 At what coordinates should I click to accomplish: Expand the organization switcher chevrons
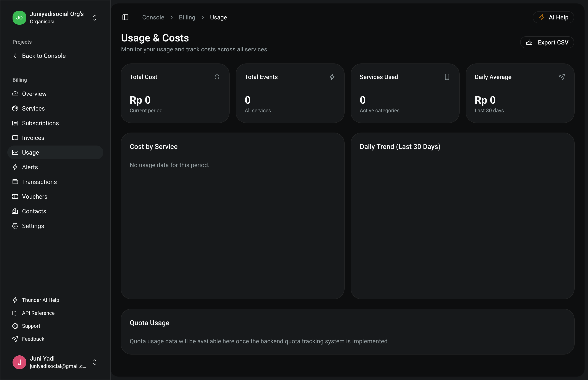95,17
